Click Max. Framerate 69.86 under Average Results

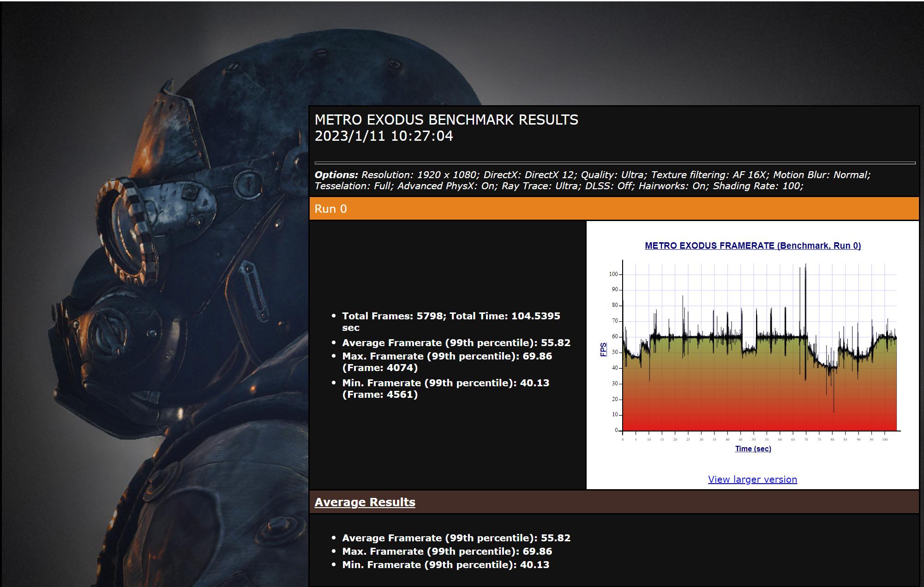point(446,551)
